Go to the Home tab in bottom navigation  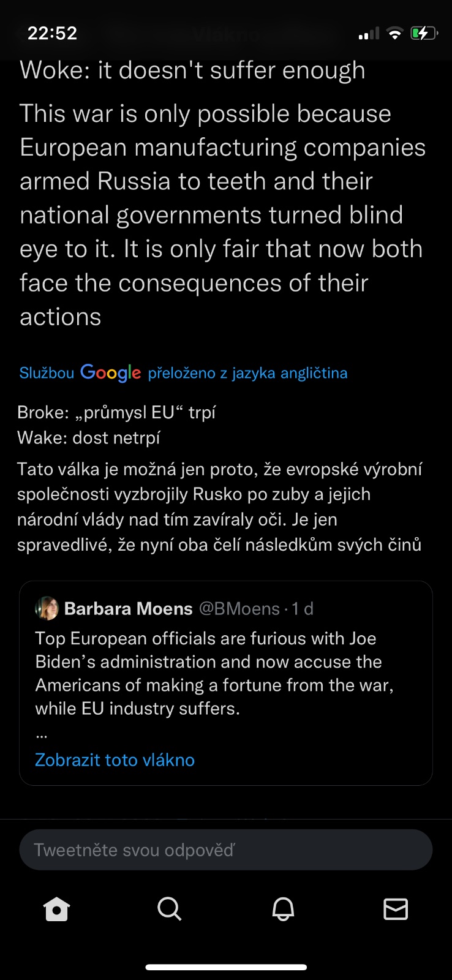pyautogui.click(x=57, y=909)
